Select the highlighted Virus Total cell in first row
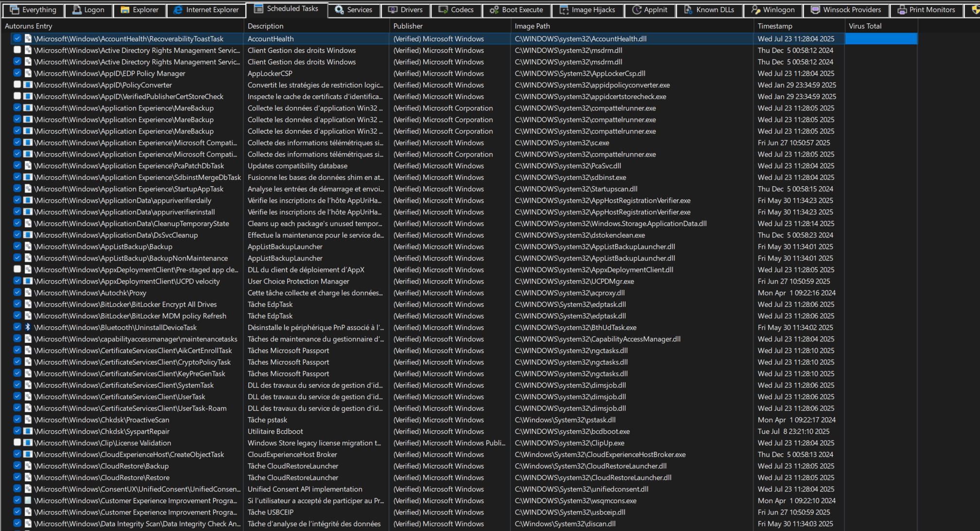Viewport: 980px width, 531px height. click(x=881, y=38)
